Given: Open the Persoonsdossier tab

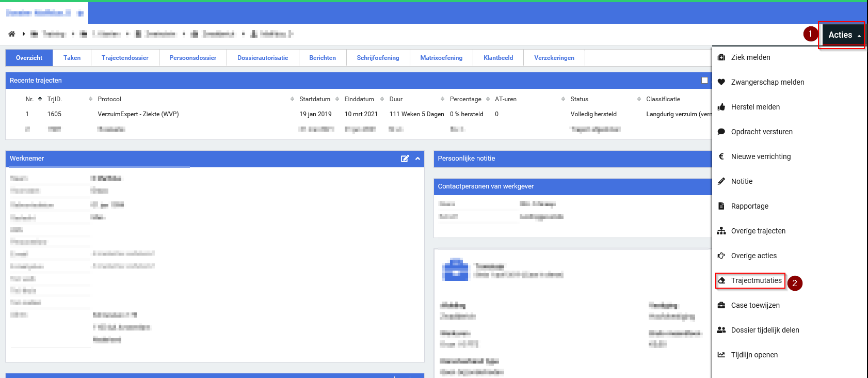Looking at the screenshot, I should pos(193,58).
